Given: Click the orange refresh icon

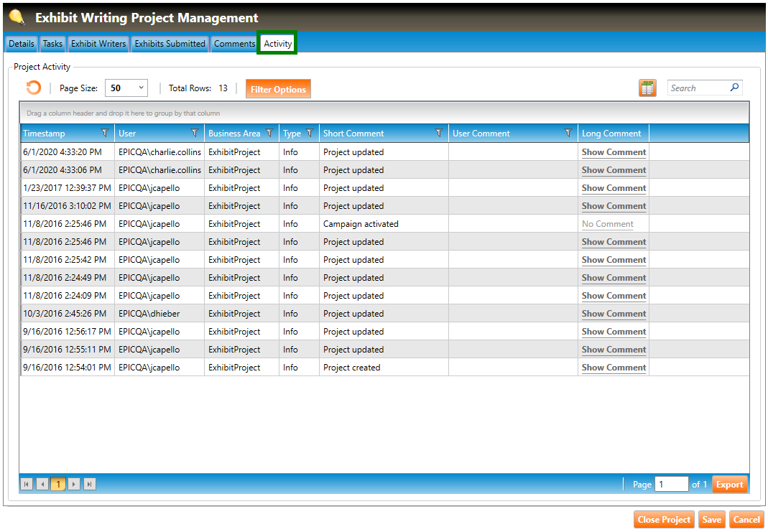Looking at the screenshot, I should [34, 88].
